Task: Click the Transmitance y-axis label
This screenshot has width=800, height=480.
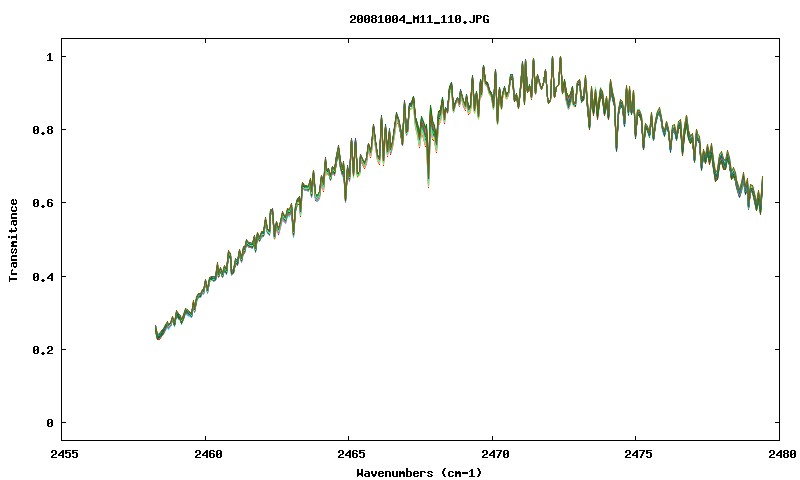Action: [13, 240]
